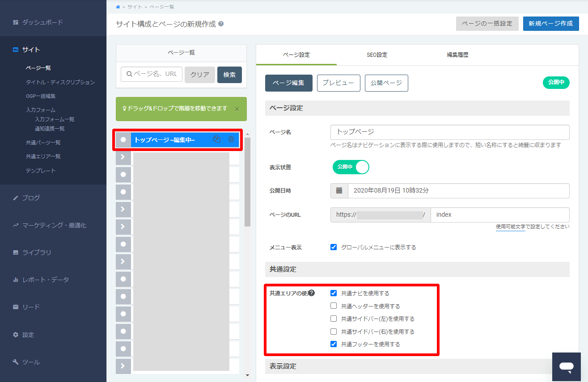Open the chat widget button
Viewport: 588px width, 382px height.
coord(567,367)
